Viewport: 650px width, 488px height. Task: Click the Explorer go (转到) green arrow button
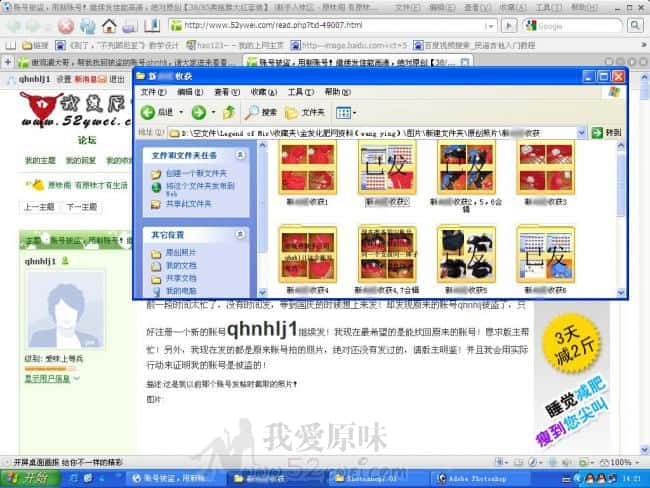click(x=606, y=133)
